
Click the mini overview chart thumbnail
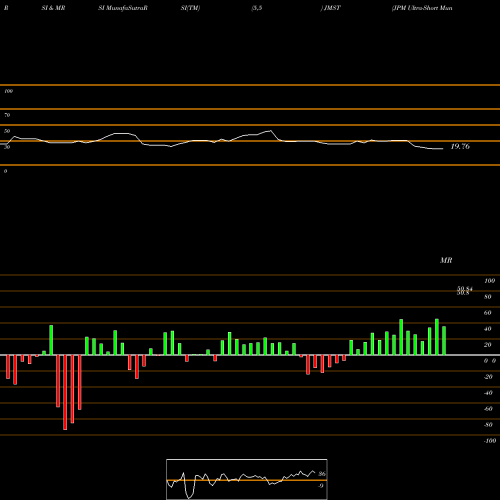click(247, 479)
